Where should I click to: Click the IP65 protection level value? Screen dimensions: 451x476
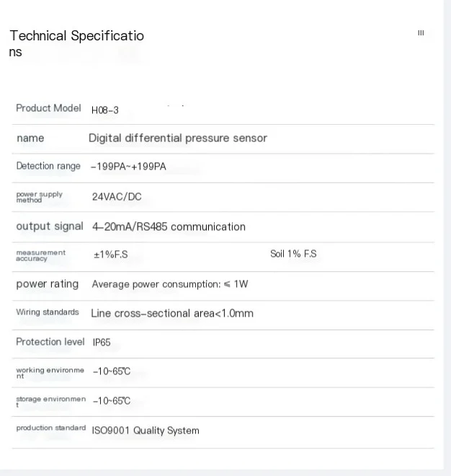click(102, 343)
